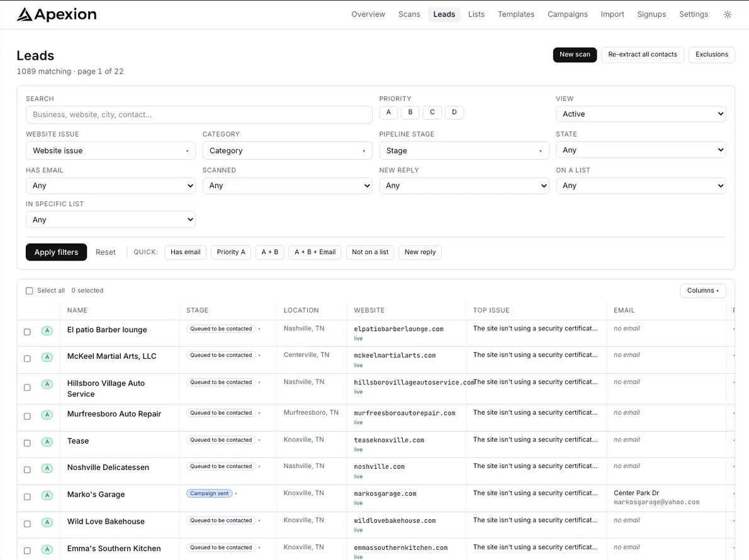Open the noshville.com website link

(380, 466)
